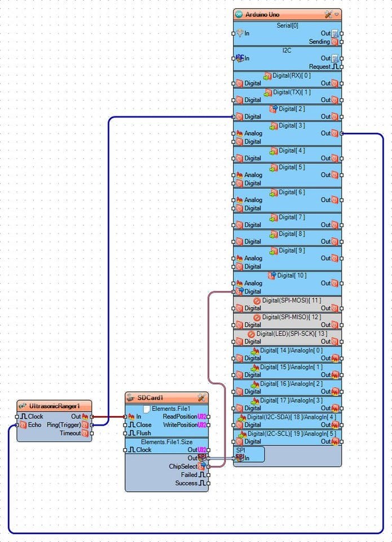The height and width of the screenshot is (542, 392).
Task: Click the Digital(LED)(SPI-SCK)[13] Out pin icon
Action: (x=334, y=342)
